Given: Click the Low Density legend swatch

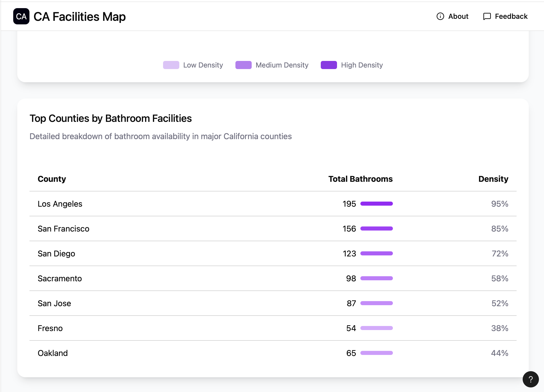Looking at the screenshot, I should point(171,65).
